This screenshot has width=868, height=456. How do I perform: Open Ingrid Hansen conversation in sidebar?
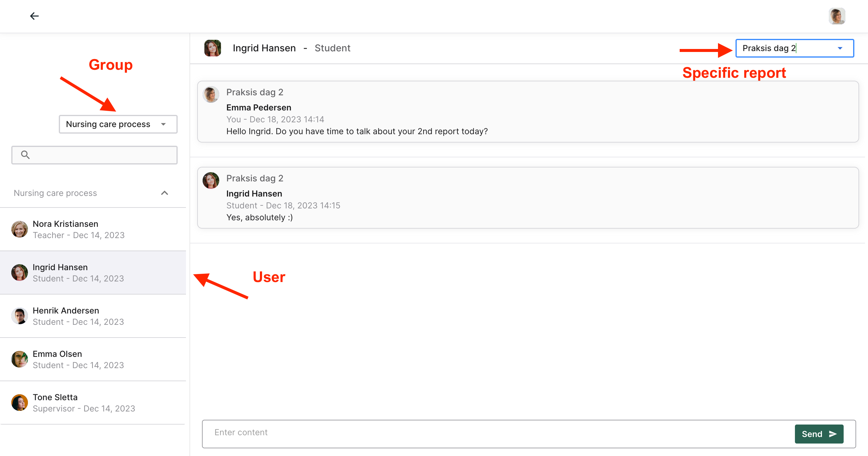click(x=93, y=273)
